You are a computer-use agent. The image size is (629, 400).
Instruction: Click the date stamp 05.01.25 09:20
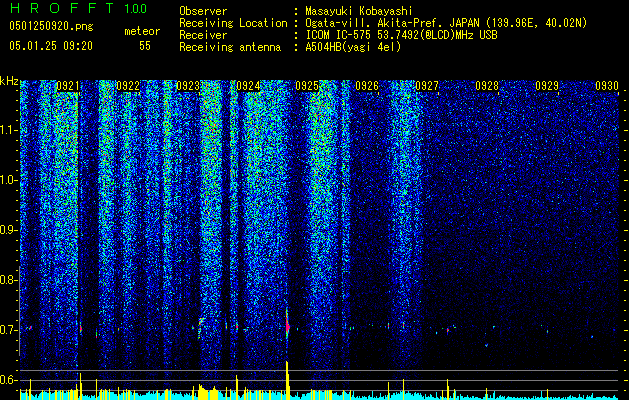click(51, 46)
